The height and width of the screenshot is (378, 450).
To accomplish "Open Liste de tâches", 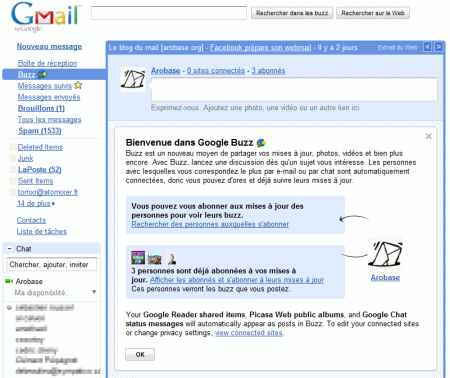I will [x=42, y=231].
